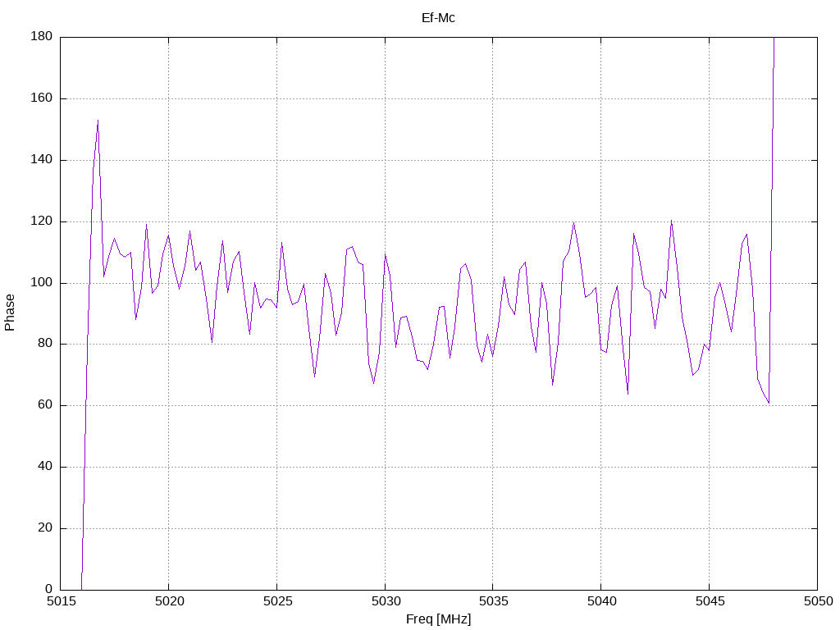Click the x-axis tick label 5040
840x630 pixels.
coord(601,601)
